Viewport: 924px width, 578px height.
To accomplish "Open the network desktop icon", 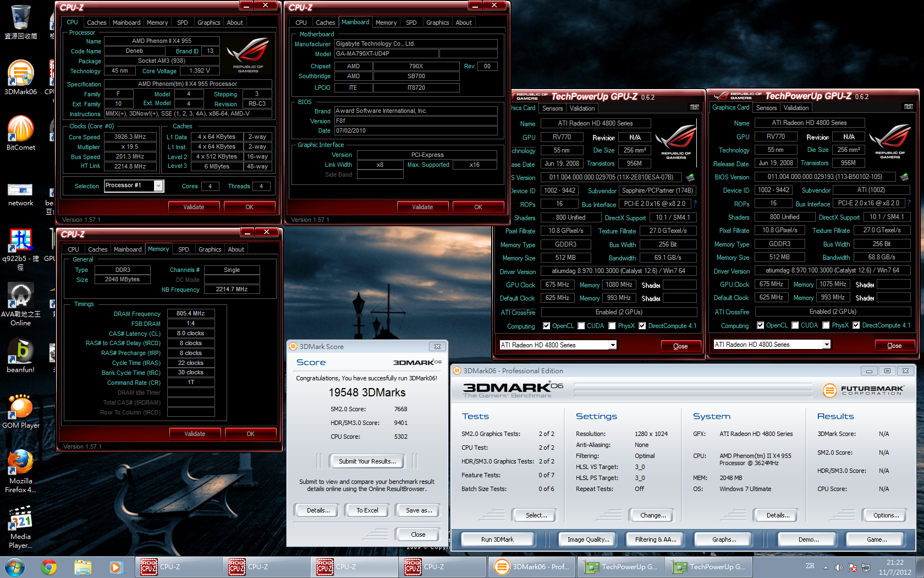I will click(x=21, y=194).
